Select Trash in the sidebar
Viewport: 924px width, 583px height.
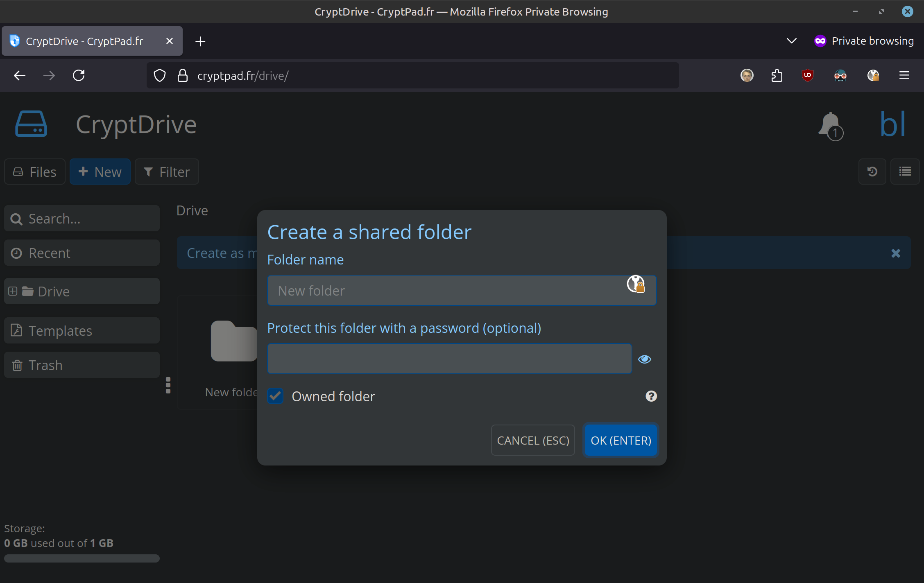point(82,365)
